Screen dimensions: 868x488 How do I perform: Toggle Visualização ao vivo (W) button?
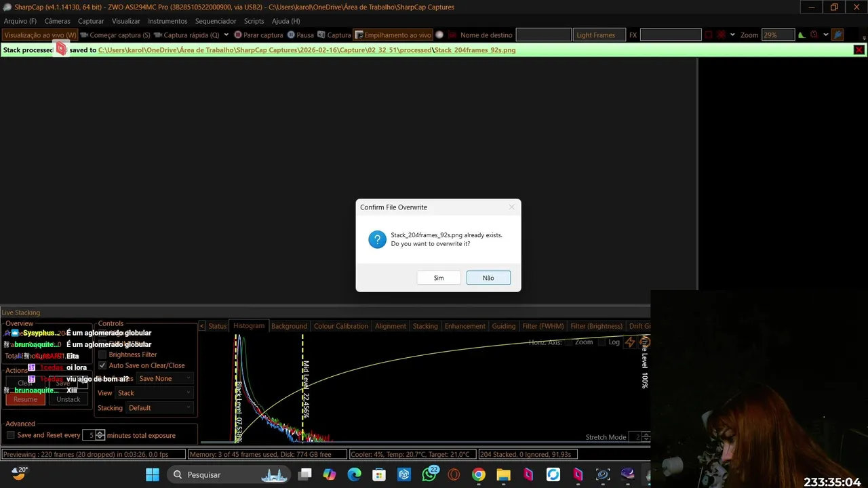[40, 35]
